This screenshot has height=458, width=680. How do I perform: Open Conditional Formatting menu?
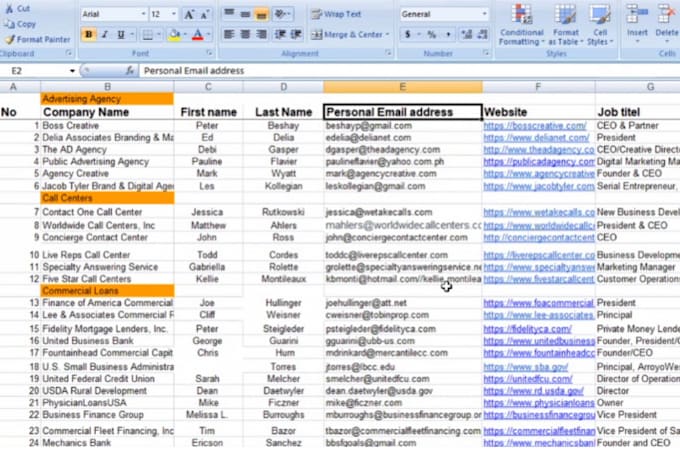point(522,25)
